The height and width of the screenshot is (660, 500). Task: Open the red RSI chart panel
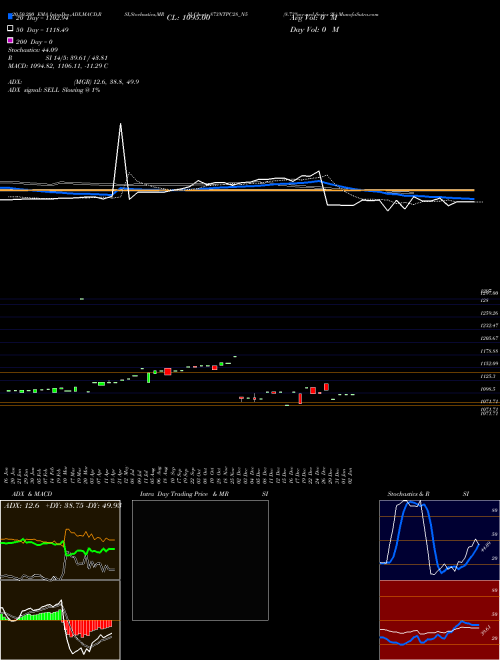point(439,620)
